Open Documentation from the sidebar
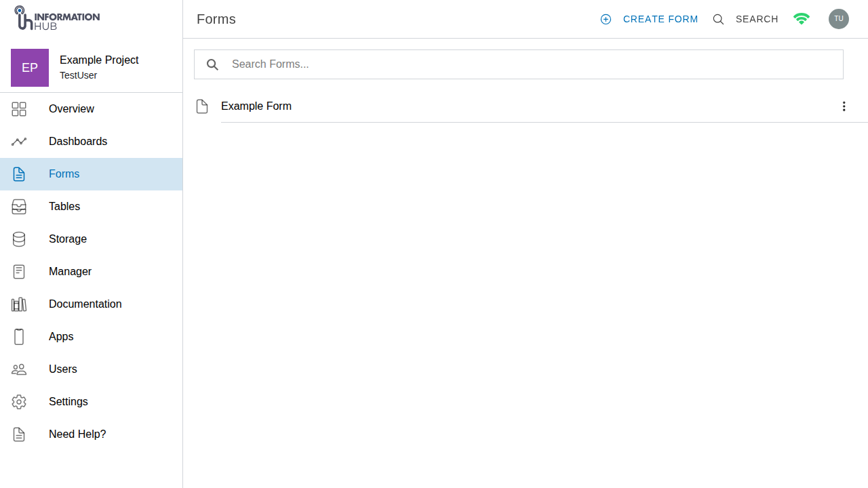The image size is (868, 488). [x=85, y=304]
